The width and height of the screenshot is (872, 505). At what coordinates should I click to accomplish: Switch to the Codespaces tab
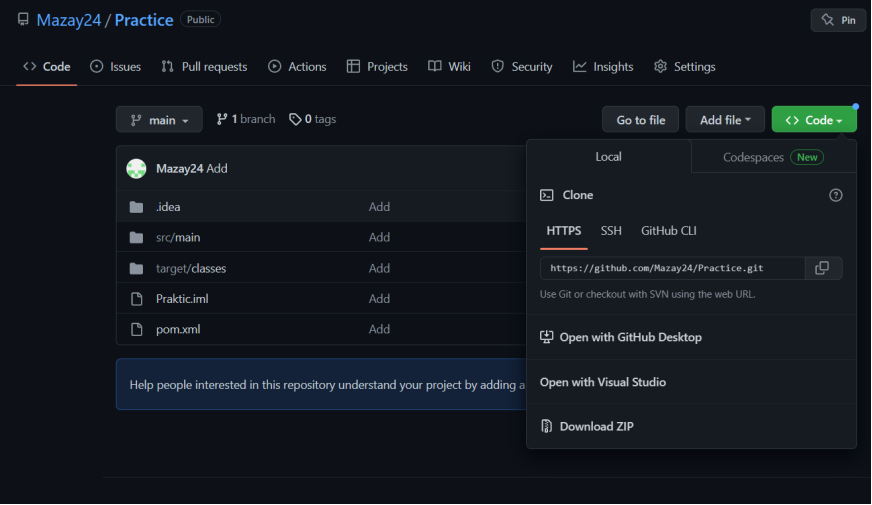(x=773, y=157)
